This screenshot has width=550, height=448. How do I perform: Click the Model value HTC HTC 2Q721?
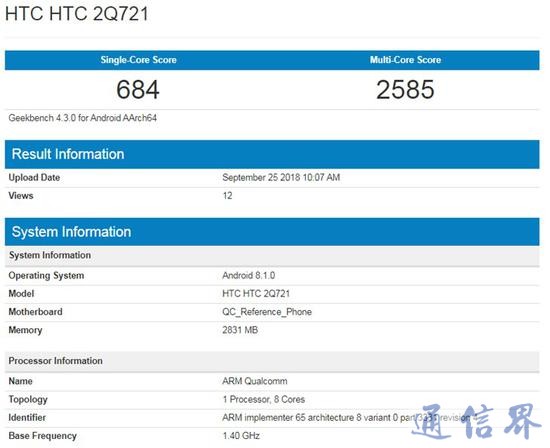256,294
